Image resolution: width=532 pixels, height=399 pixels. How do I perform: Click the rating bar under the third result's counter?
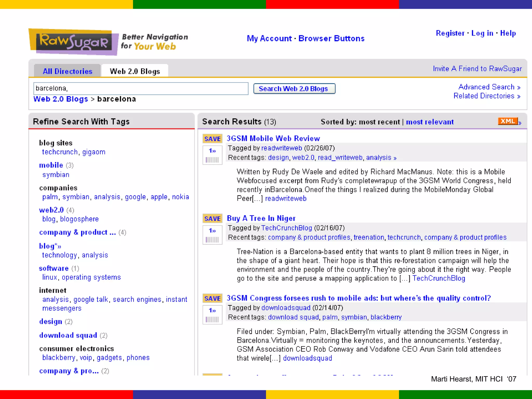click(212, 320)
